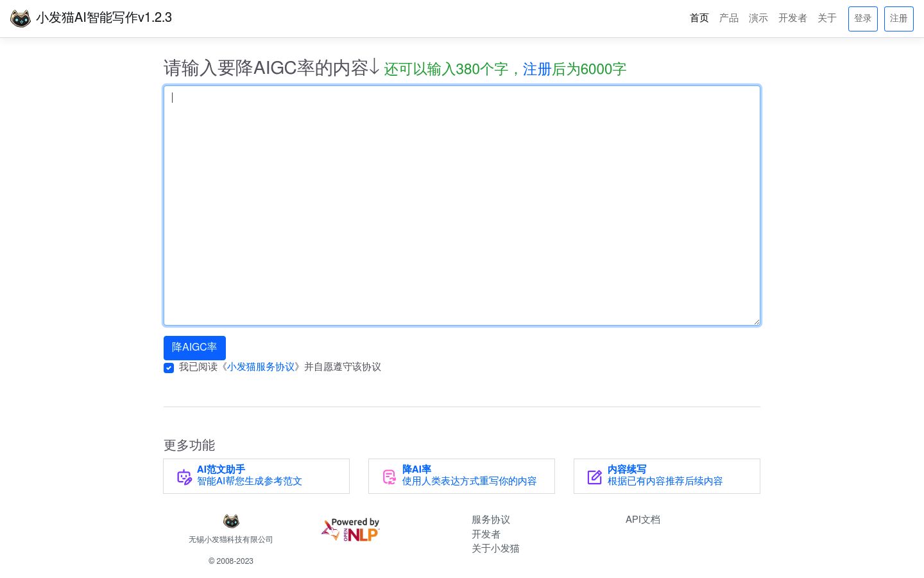
Task: Submit with the 降AIGC率 button
Action: [194, 347]
